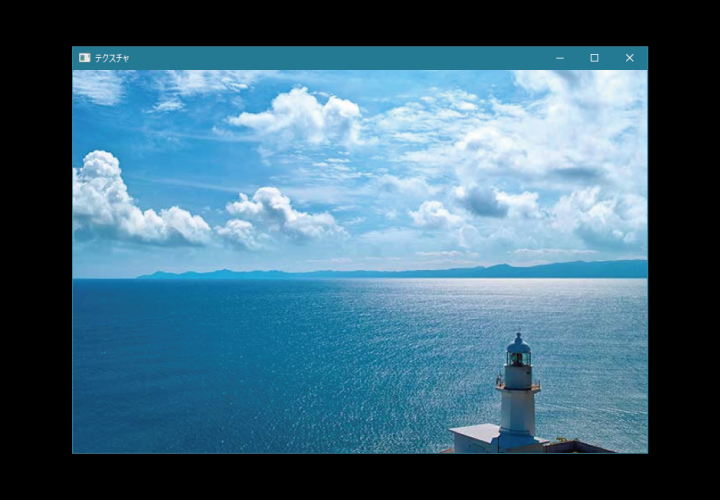
Task: Click the bright cloud at top center
Action: [300, 117]
